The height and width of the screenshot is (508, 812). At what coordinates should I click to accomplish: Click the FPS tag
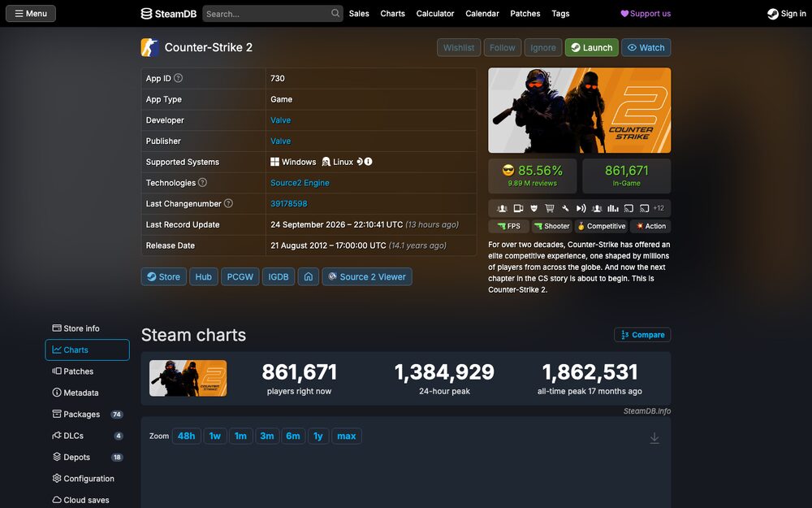508,227
